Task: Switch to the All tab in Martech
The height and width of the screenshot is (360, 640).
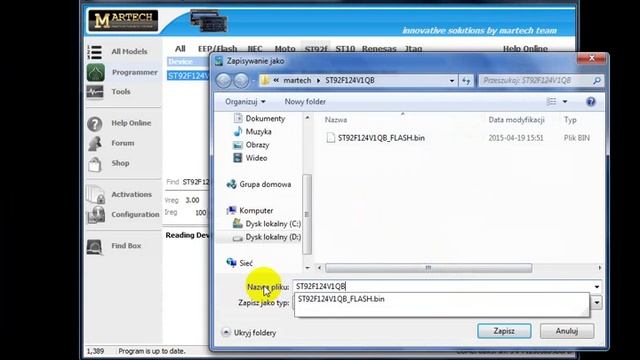Action: (180, 49)
